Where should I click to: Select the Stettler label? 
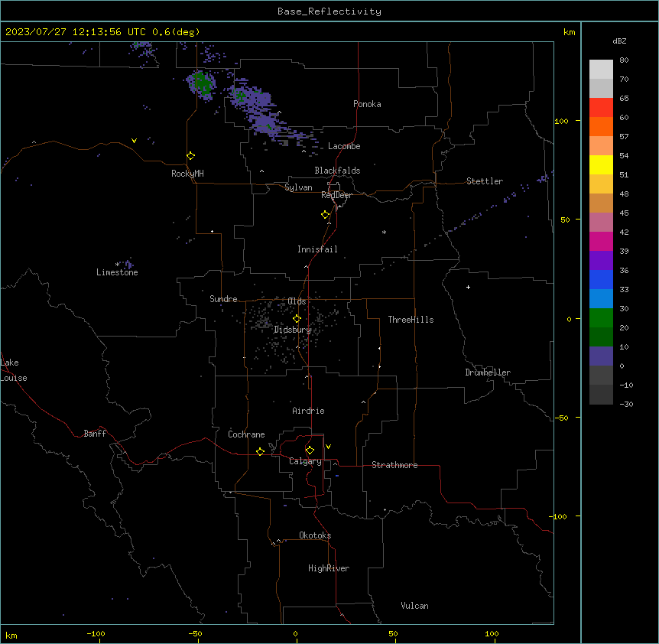coord(485,181)
